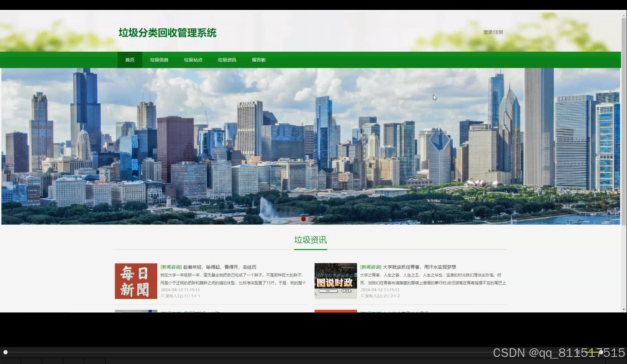Click the thumbs-up icon on the "趁着年轻" news

(182, 296)
